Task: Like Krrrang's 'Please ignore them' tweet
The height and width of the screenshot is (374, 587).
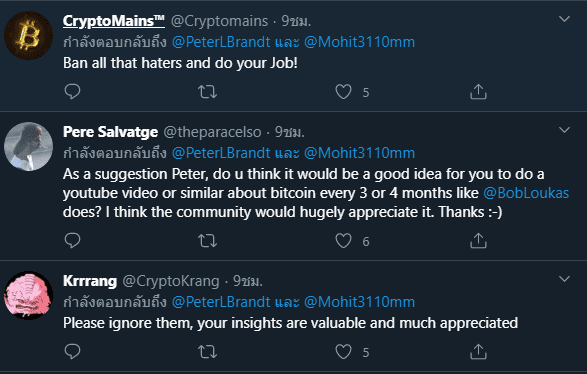Action: (343, 352)
